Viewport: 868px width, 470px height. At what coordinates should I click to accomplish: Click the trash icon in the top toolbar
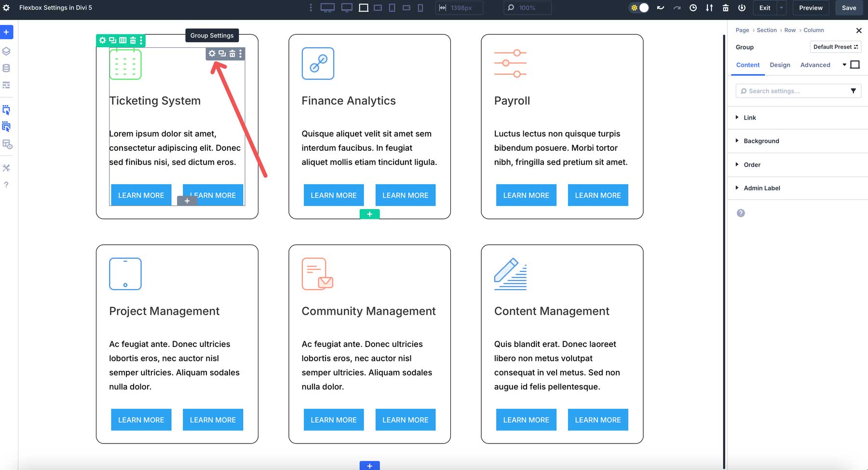(x=725, y=8)
